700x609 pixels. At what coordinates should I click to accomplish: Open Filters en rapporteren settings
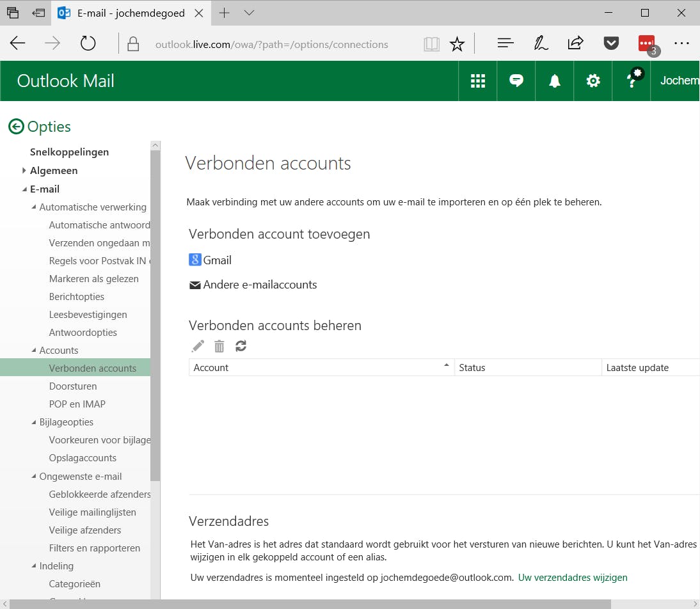click(x=94, y=548)
